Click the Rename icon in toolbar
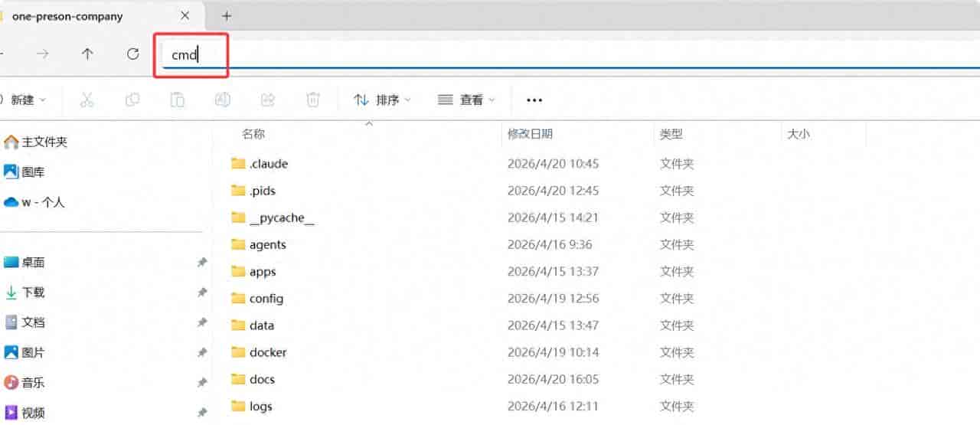 tap(222, 100)
